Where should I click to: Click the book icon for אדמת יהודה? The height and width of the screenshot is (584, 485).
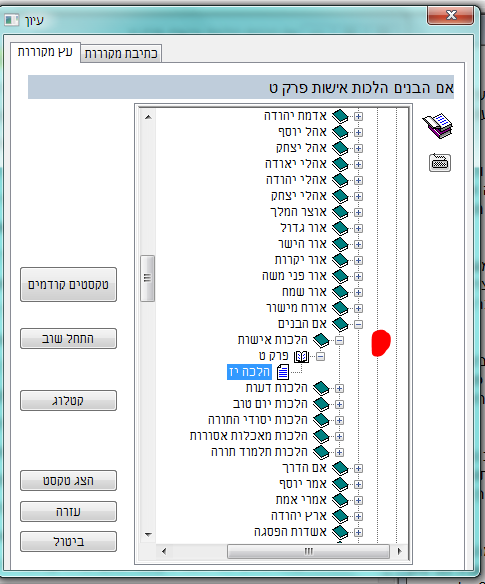click(340, 116)
